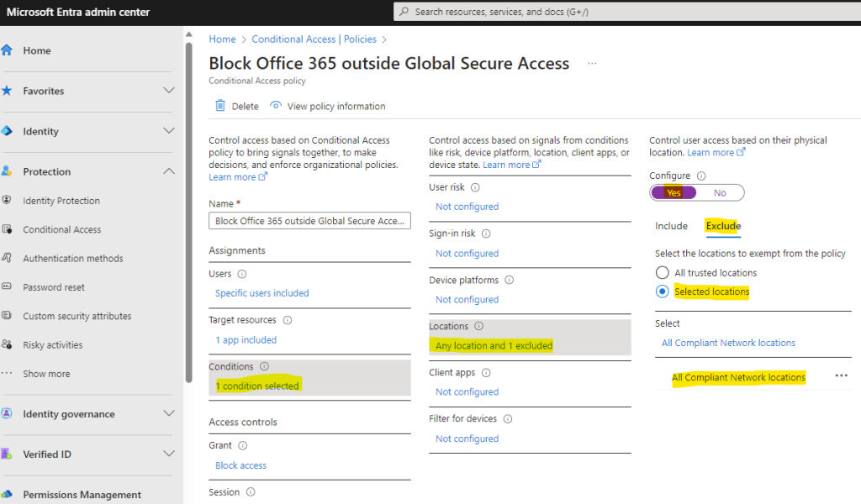Image resolution: width=861 pixels, height=504 pixels.
Task: Click info icon next to Device platforms
Action: [509, 280]
